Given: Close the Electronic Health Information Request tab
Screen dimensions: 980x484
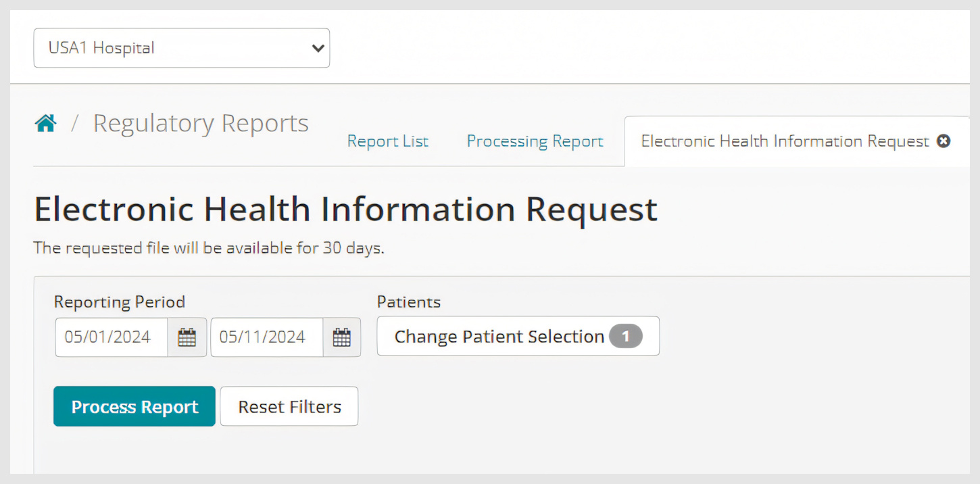Looking at the screenshot, I should pyautogui.click(x=944, y=141).
